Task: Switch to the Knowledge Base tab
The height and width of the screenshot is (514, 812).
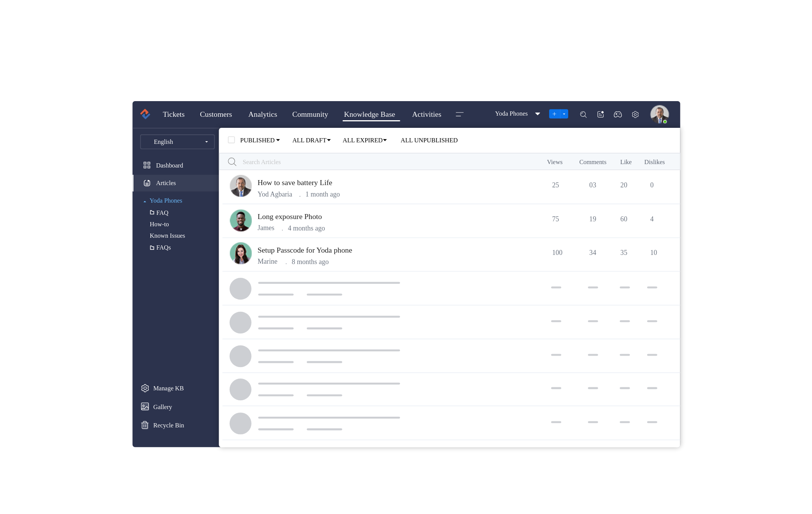Action: [369, 114]
